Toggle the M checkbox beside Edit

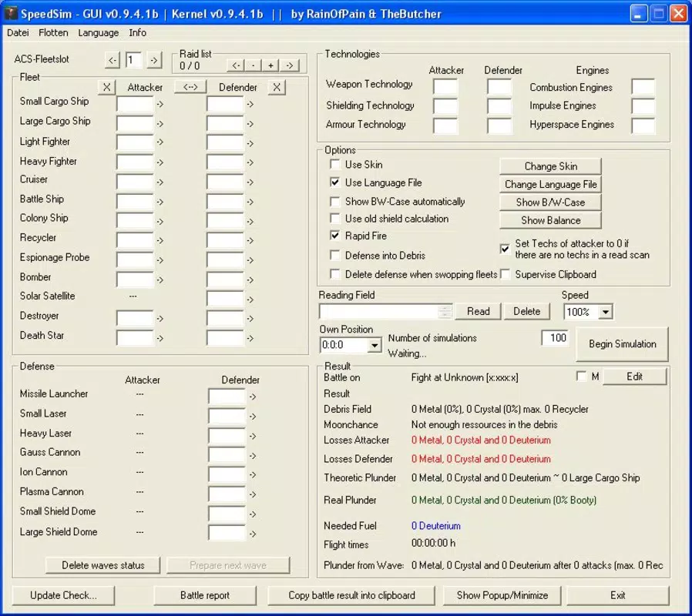click(x=581, y=376)
